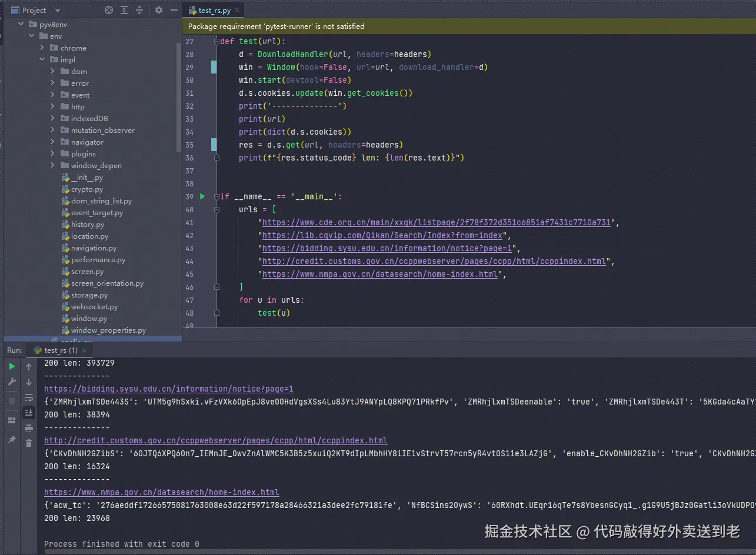This screenshot has height=555, width=756.
Task: Collapse the pyv8env folder
Action: click(22, 24)
